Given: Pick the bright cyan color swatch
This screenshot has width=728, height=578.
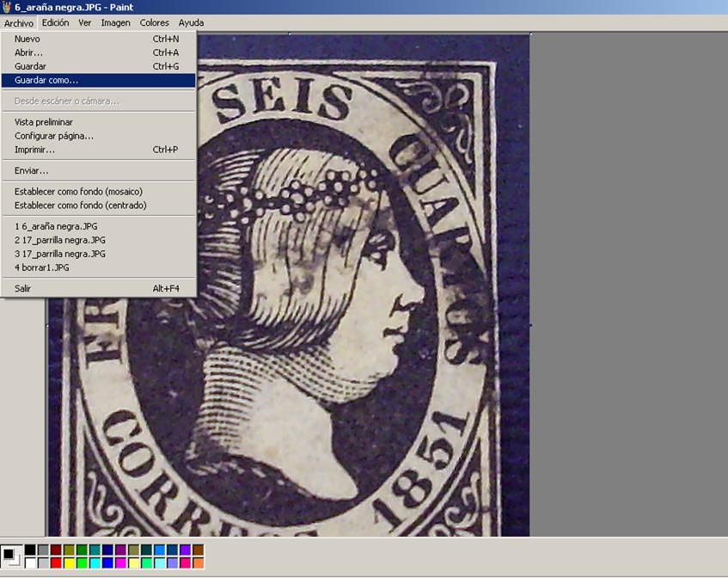Looking at the screenshot, I should coord(95,563).
